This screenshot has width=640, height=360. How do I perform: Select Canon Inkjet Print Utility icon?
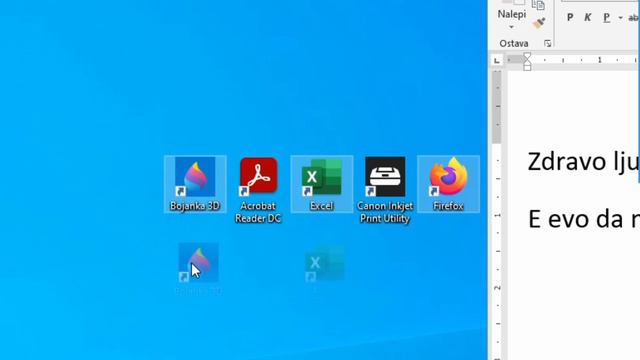[385, 190]
